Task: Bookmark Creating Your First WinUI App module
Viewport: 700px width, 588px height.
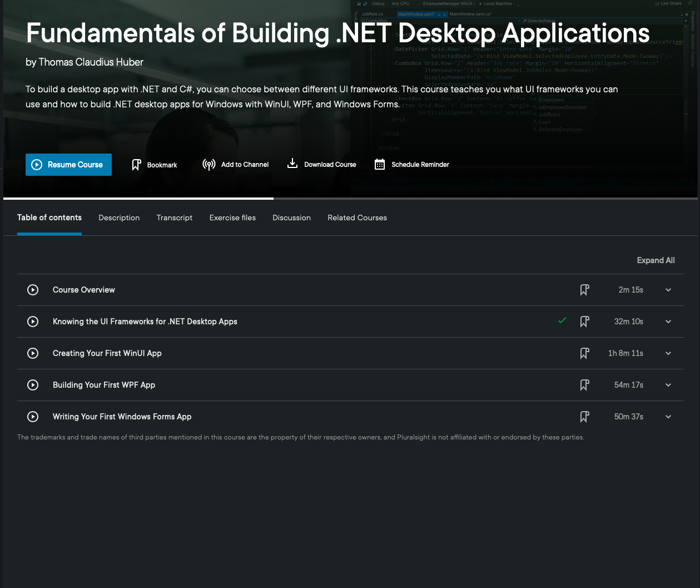Action: point(584,353)
